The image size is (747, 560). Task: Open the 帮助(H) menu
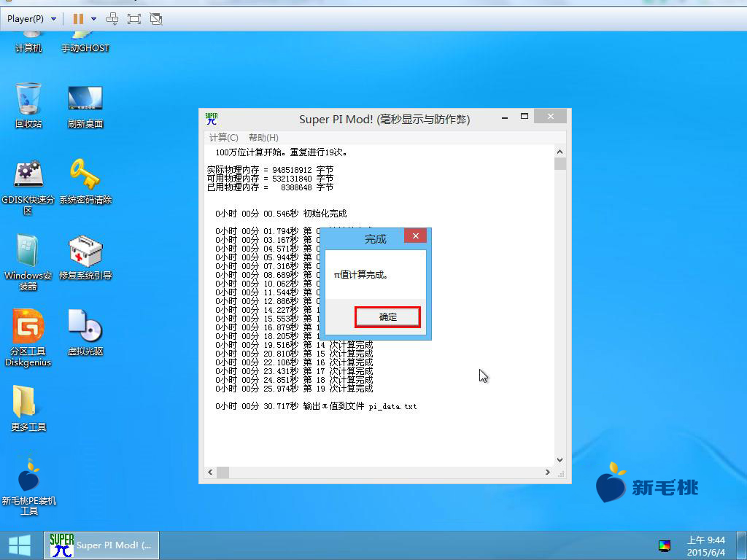pos(263,138)
